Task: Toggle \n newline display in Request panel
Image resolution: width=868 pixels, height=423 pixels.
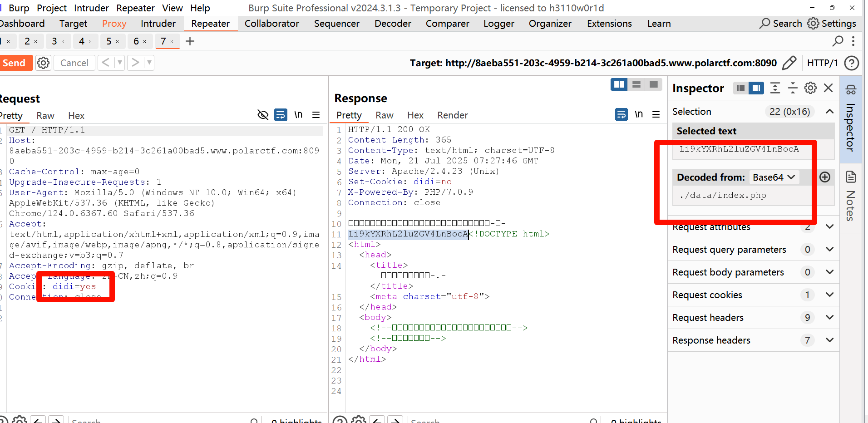Action: point(298,115)
